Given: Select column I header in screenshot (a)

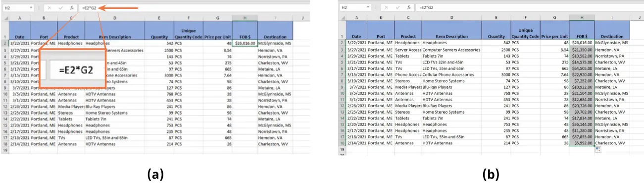Looking at the screenshot, I should click(x=275, y=17).
